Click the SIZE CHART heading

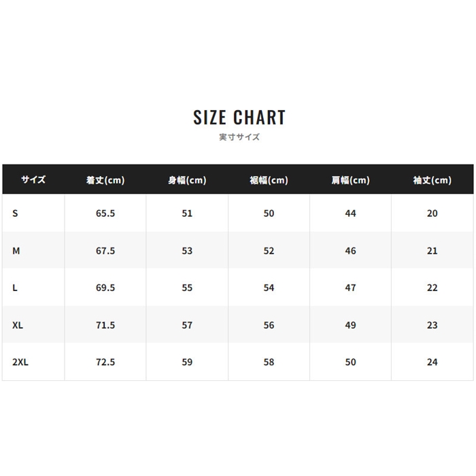(x=239, y=118)
